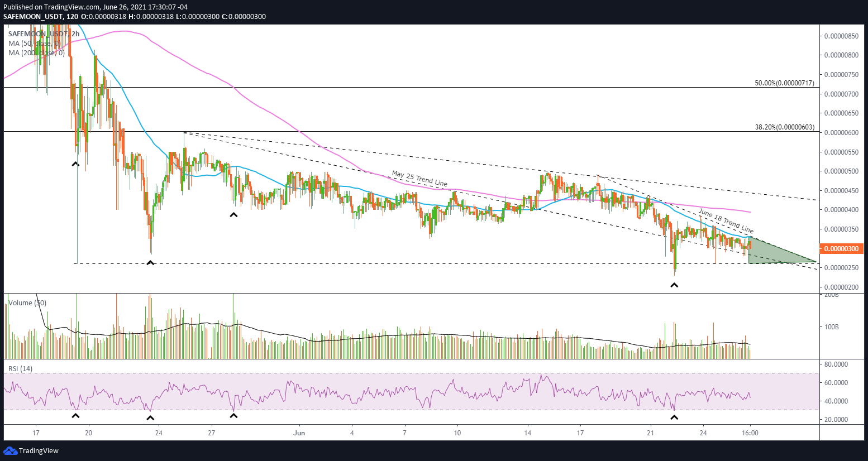Viewport: 868px width, 461px height.
Task: Click 80.0000 on the RSI scale
Action: [x=836, y=364]
